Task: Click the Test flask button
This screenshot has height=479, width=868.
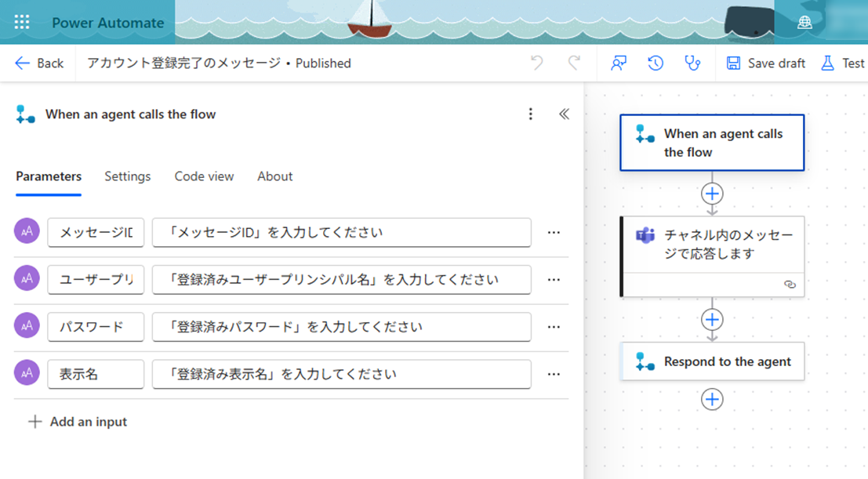Action: pyautogui.click(x=843, y=64)
